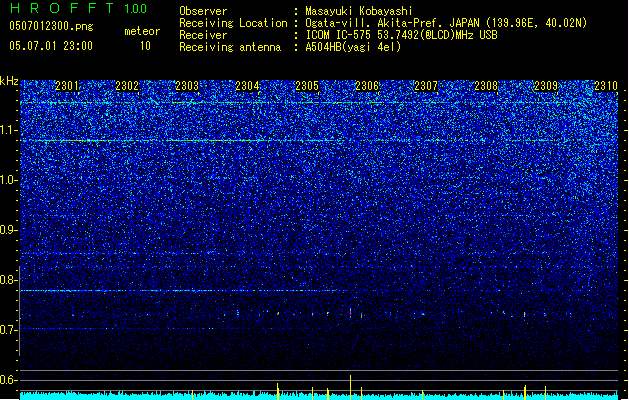Viewport: 629px width, 400px height.
Task: Click the 2305 time marker
Action: 307,86
